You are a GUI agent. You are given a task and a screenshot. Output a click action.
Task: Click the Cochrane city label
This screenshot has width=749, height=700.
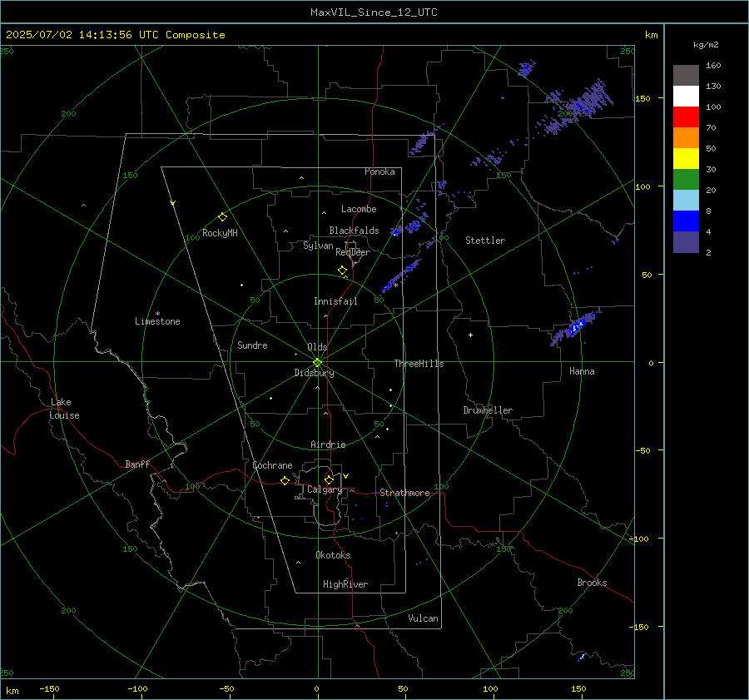click(x=272, y=465)
